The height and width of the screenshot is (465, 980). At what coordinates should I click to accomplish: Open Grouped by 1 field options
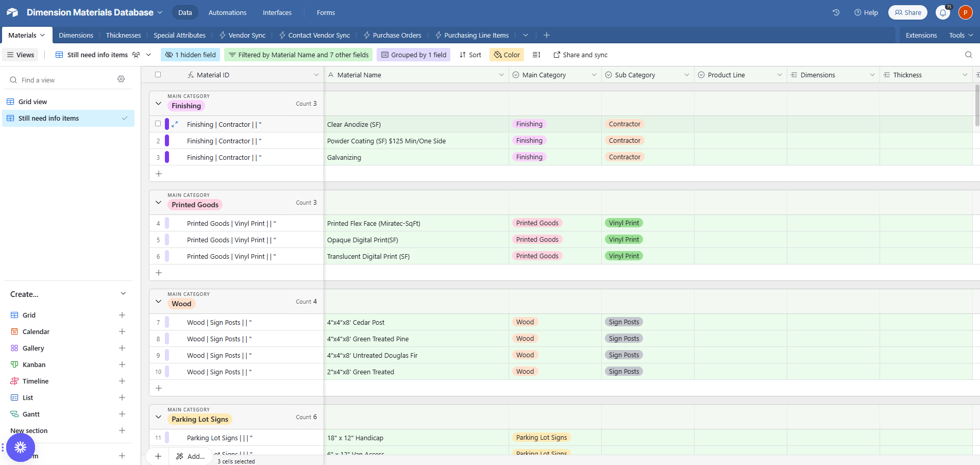(414, 55)
